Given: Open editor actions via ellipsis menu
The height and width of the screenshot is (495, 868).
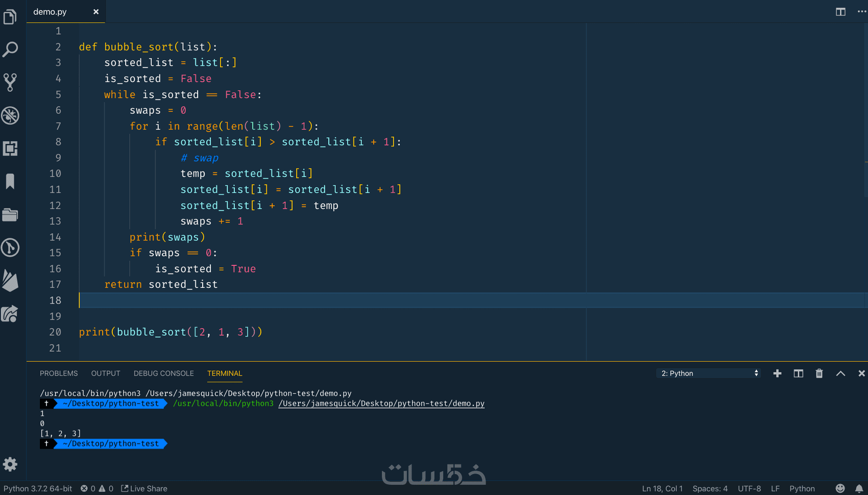Looking at the screenshot, I should tap(862, 11).
